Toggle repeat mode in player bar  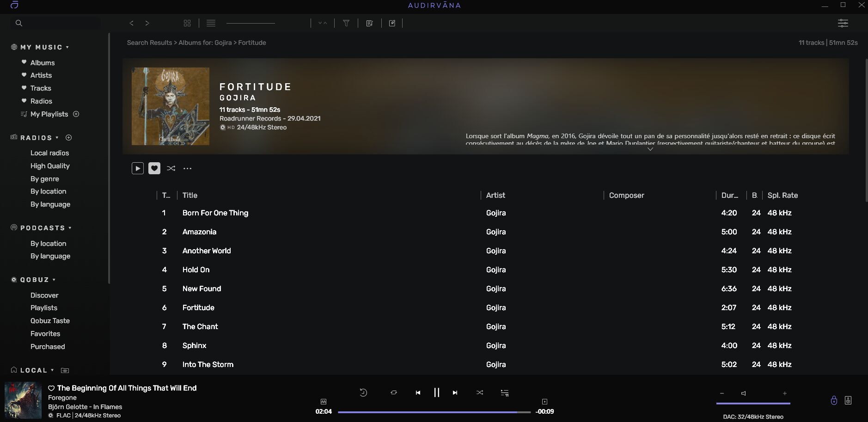pos(394,392)
